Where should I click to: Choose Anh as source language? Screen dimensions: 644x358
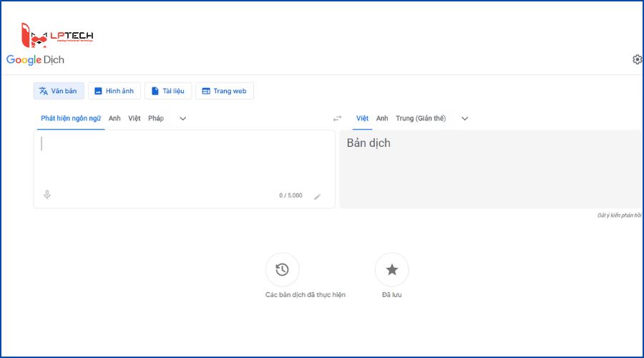click(114, 118)
